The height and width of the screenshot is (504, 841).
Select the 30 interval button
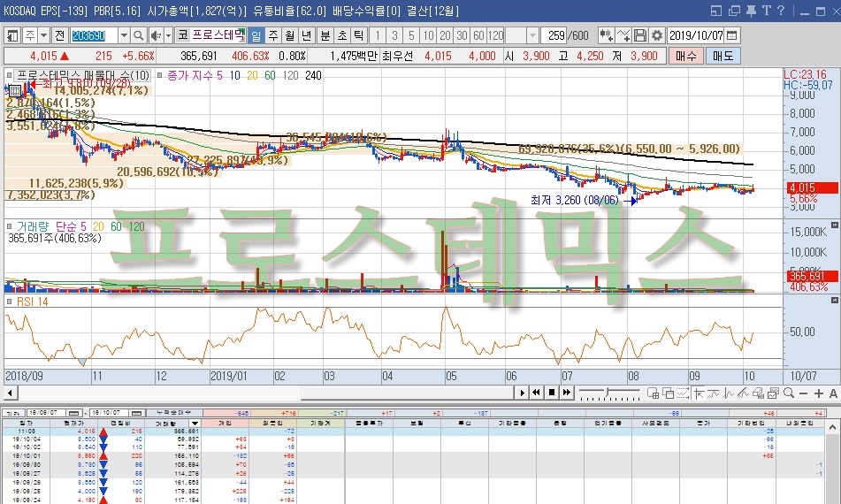coord(462,36)
